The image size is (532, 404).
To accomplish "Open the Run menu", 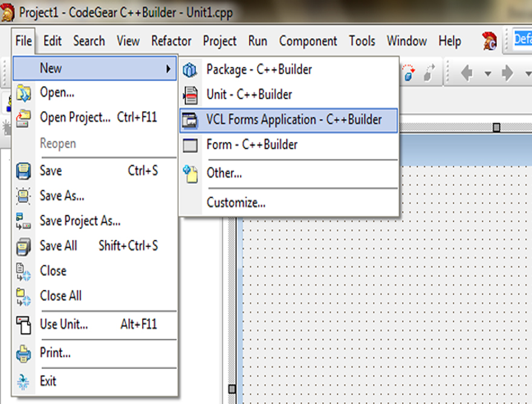I will pos(258,41).
